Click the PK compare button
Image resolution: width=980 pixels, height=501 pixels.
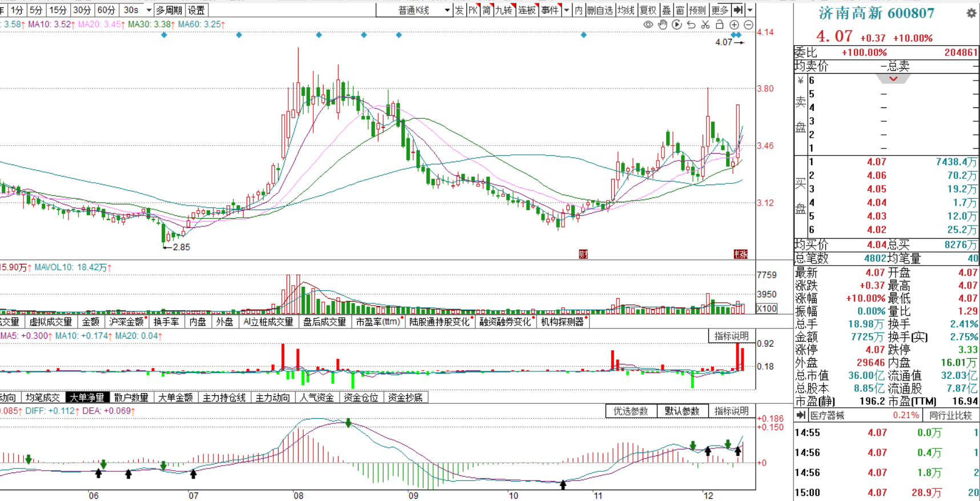[473, 10]
